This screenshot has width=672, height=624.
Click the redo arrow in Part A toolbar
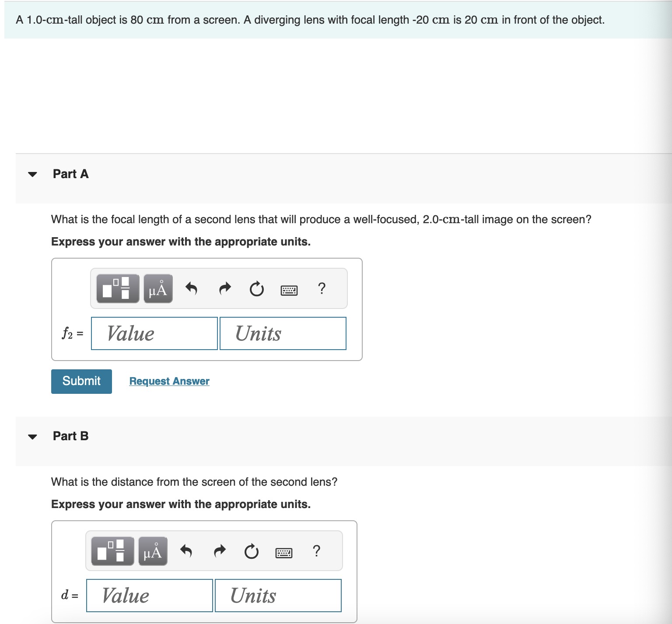pyautogui.click(x=224, y=288)
